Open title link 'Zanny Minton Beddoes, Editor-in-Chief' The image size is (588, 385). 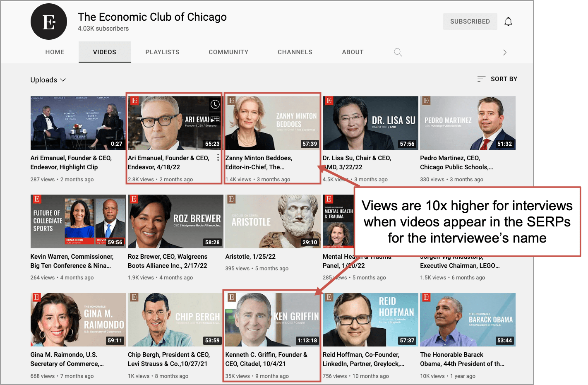pyautogui.click(x=259, y=163)
